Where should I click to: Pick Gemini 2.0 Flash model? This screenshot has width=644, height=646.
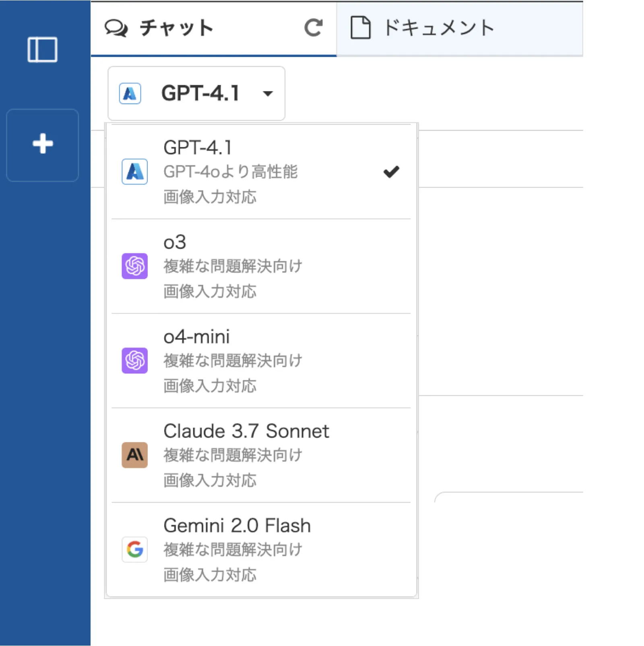[261, 549]
